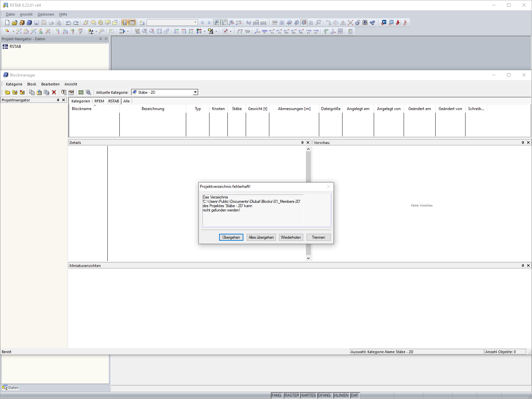The width and height of the screenshot is (532, 399).
Task: Toggle RASTER grid display in status bar
Action: point(292,395)
